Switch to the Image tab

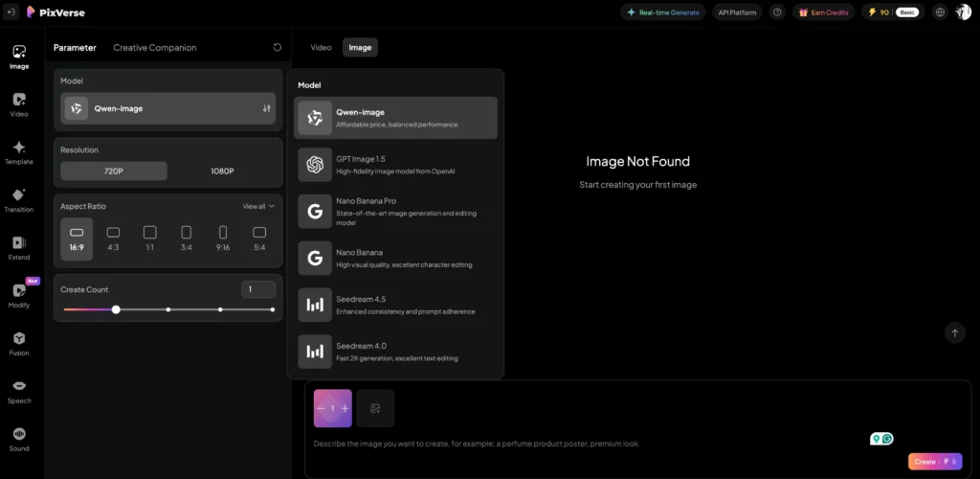click(360, 48)
